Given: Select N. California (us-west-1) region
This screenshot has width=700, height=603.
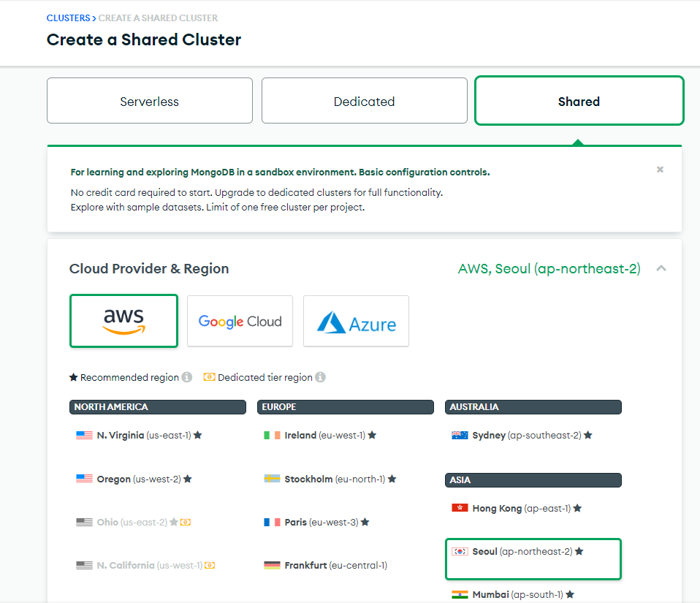Looking at the screenshot, I should 145,566.
